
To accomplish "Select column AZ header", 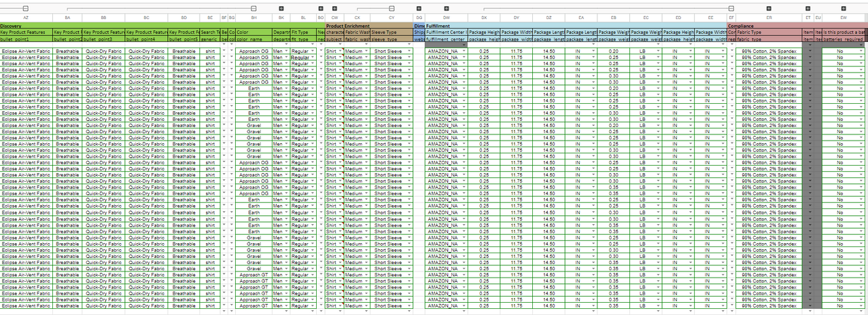I will (26, 18).
